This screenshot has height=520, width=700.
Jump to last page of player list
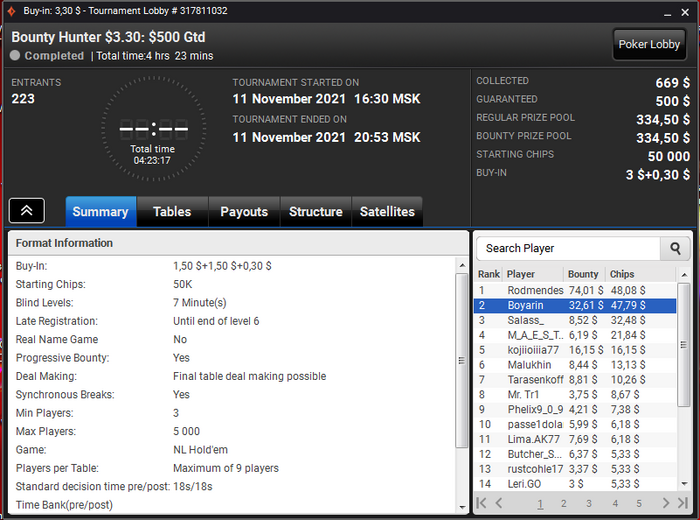pos(683,503)
